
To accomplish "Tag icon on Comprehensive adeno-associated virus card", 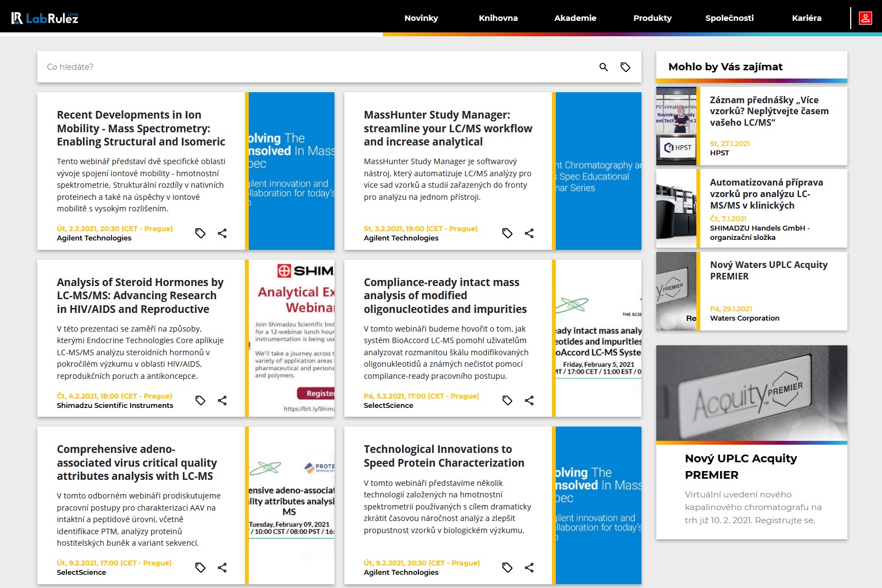I will [x=200, y=568].
